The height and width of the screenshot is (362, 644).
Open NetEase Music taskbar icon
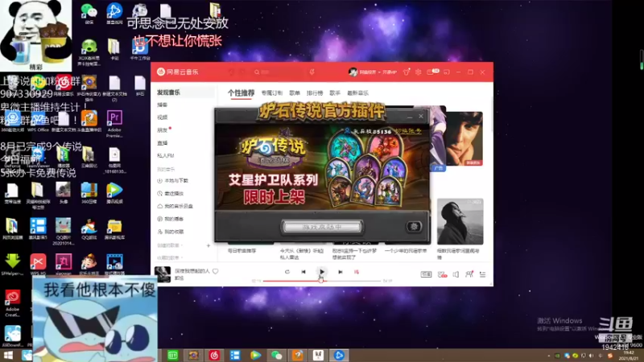(x=214, y=355)
